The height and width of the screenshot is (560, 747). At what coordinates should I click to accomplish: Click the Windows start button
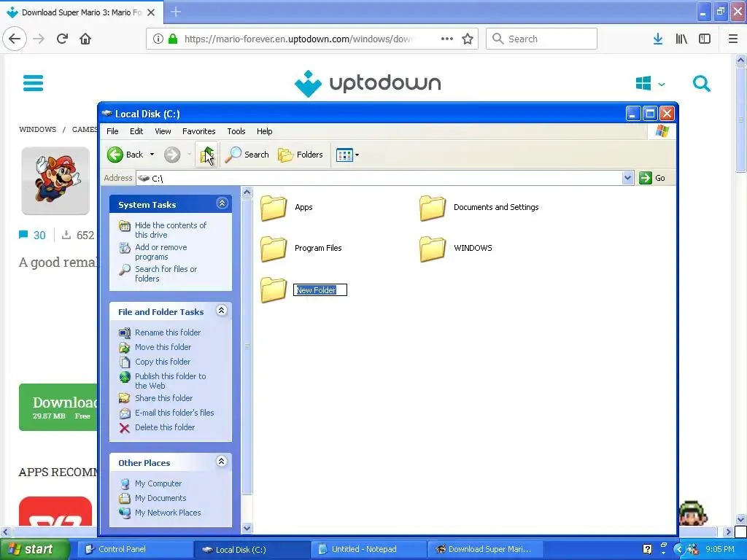tap(34, 549)
